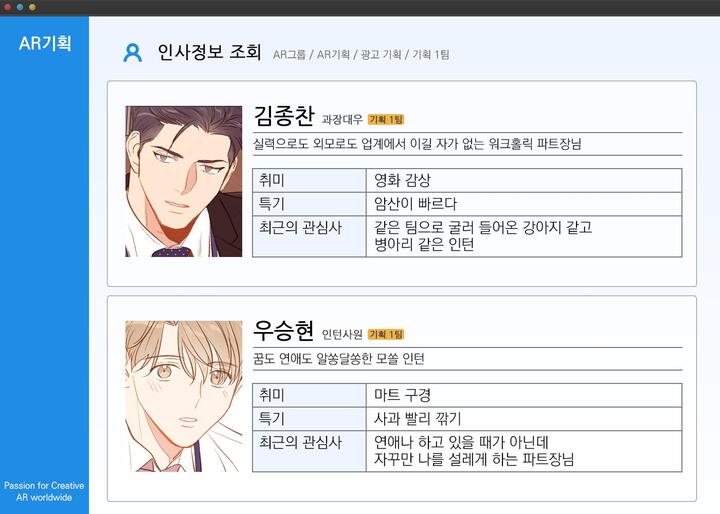Click the red window close dot
Viewport: 720px width, 514px height.
tap(7, 7)
